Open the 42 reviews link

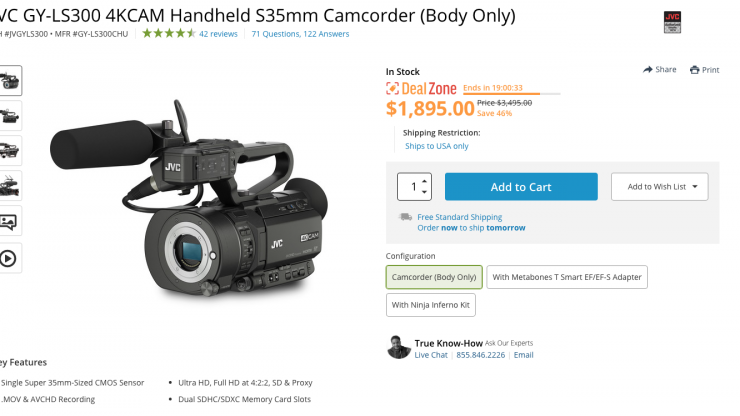218,34
